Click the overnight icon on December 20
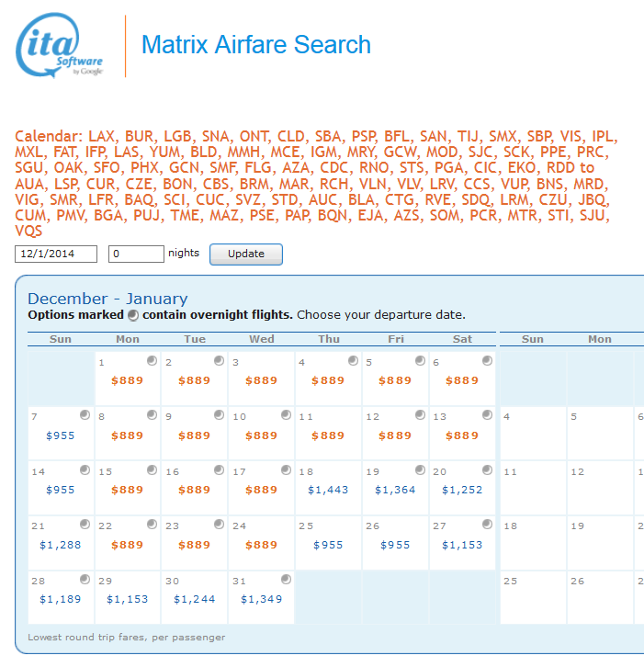Viewport: 644px width, 667px height. (487, 470)
